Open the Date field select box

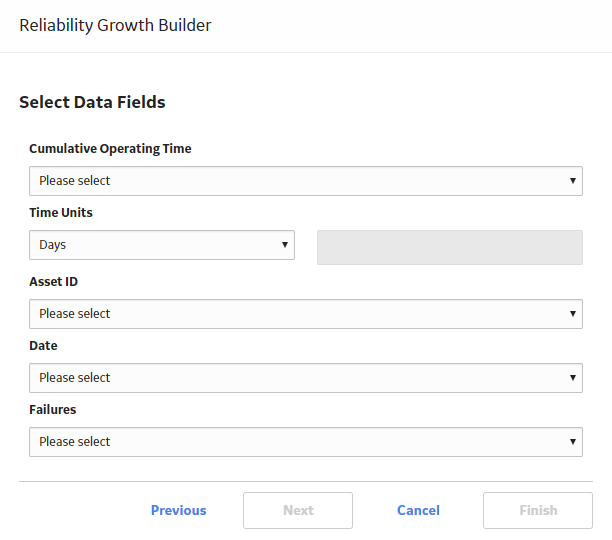306,378
